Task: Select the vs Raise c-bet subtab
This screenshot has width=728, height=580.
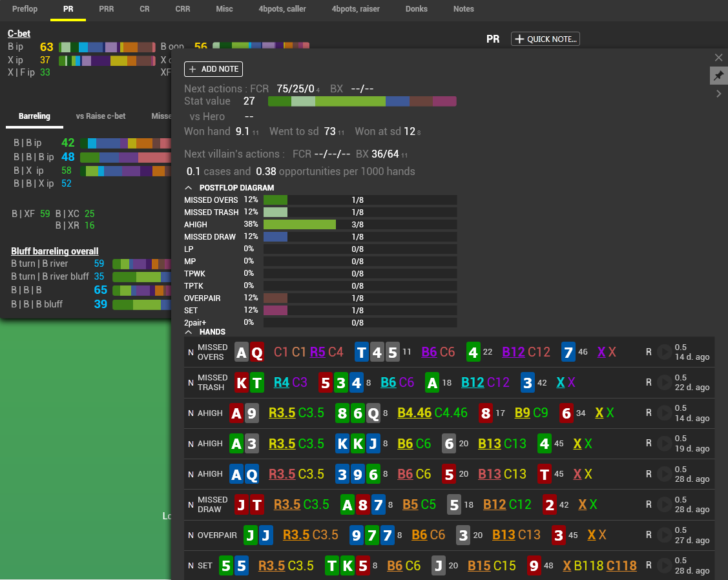Action: (101, 116)
